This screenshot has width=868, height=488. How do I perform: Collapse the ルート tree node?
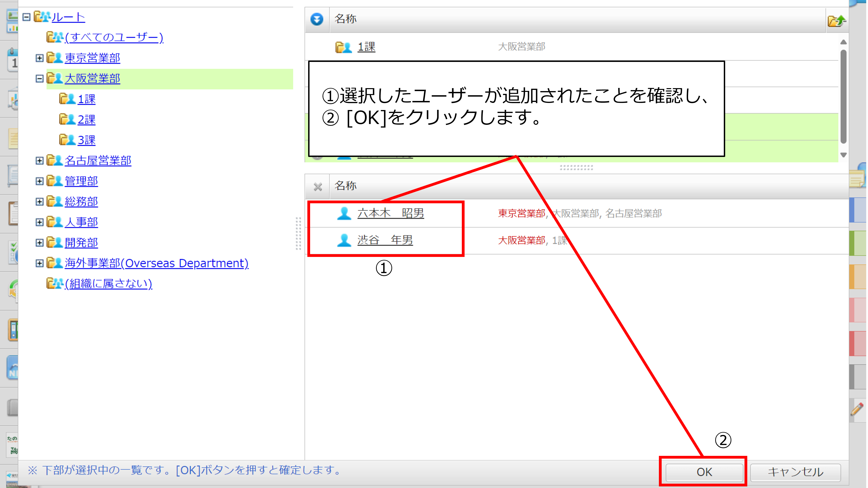26,17
